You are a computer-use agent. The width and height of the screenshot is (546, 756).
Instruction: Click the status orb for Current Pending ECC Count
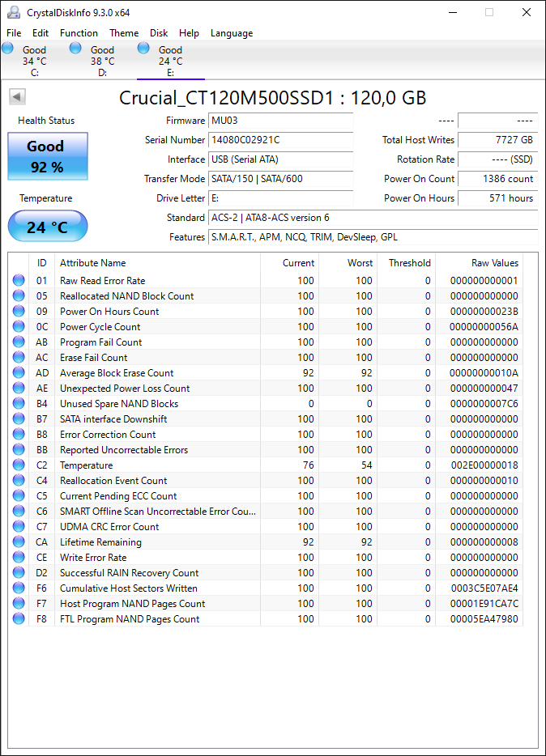tap(19, 495)
